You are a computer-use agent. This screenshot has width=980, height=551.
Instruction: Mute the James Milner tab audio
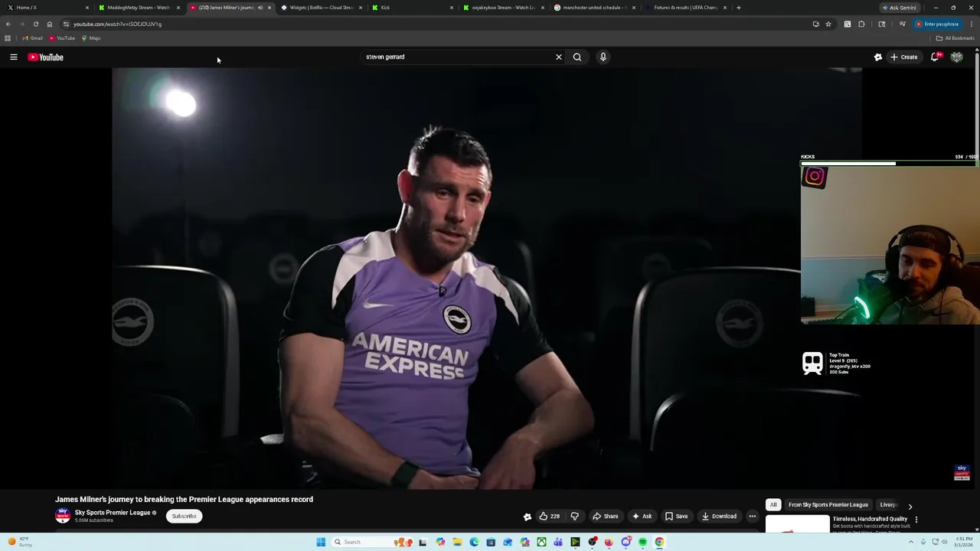pos(260,8)
